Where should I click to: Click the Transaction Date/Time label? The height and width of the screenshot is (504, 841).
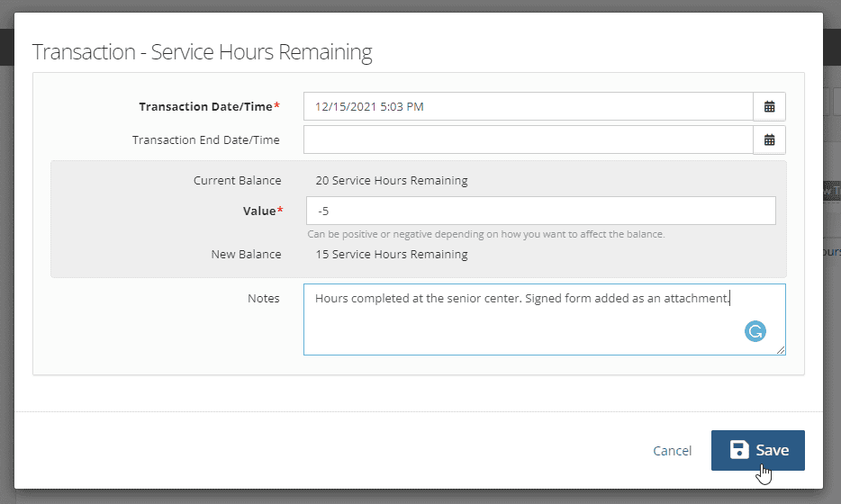206,106
